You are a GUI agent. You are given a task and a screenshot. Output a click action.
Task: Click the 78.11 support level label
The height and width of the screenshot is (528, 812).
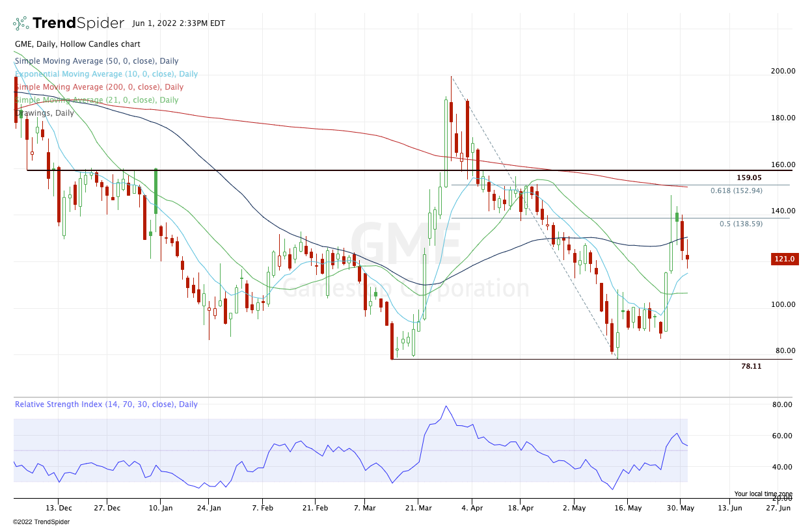751,366
